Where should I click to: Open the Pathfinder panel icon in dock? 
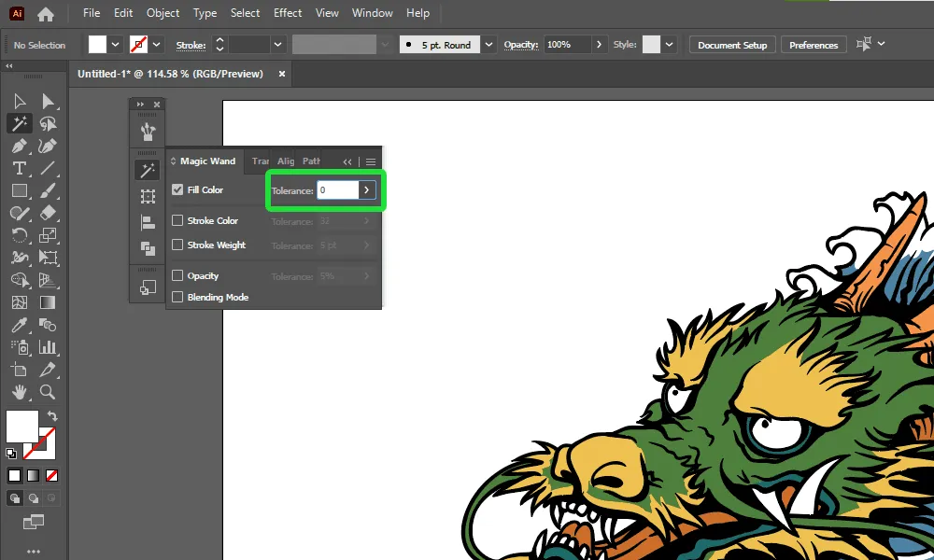(148, 248)
